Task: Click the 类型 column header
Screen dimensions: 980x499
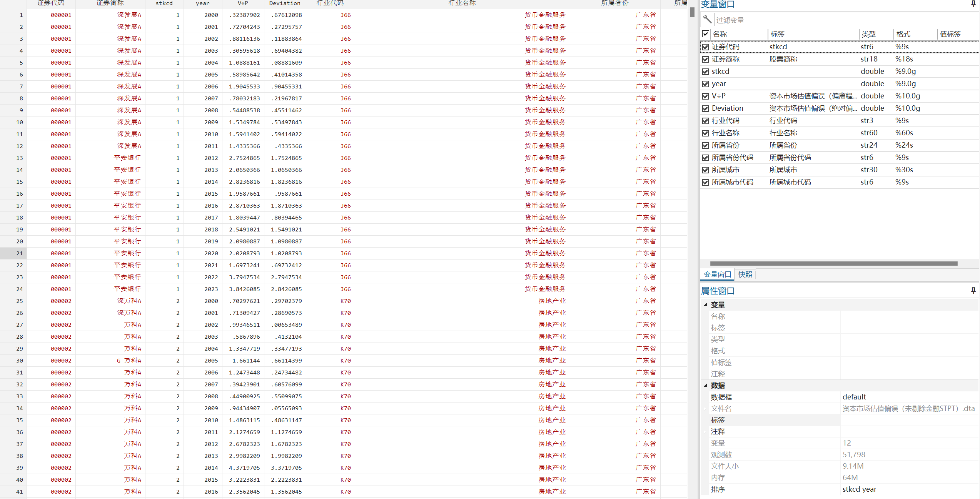Action: pos(868,34)
